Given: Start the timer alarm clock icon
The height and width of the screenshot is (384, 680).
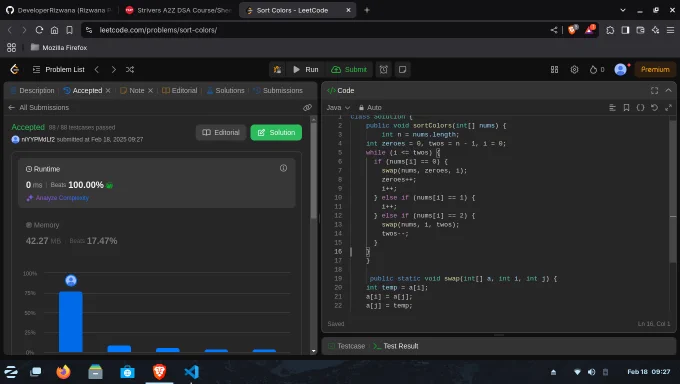Looking at the screenshot, I should coord(384,69).
